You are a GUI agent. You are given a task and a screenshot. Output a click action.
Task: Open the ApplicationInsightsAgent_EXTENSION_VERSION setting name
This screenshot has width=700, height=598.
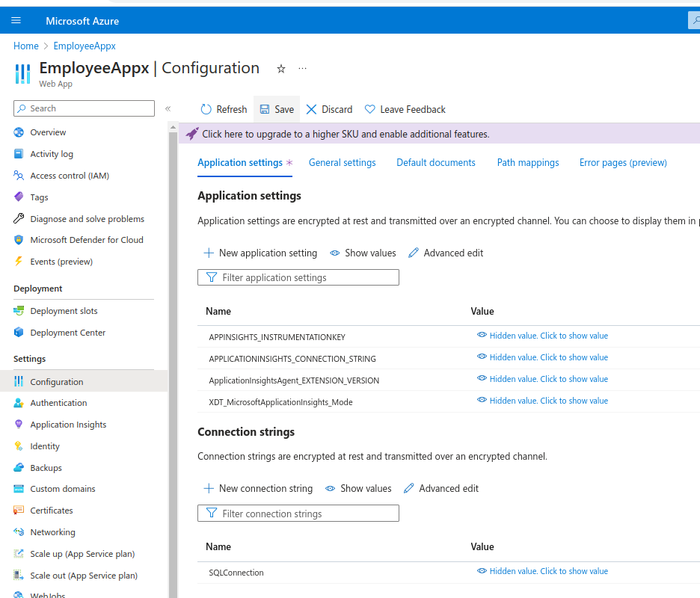coord(294,380)
